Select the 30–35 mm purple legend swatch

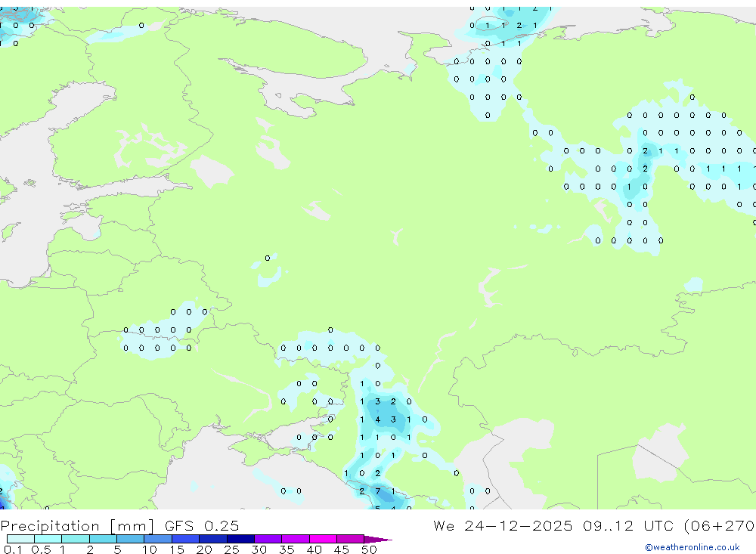coord(268,539)
